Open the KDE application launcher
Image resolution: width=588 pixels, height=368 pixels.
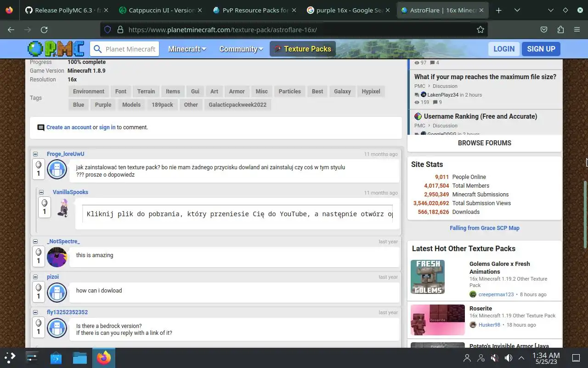pyautogui.click(x=10, y=357)
